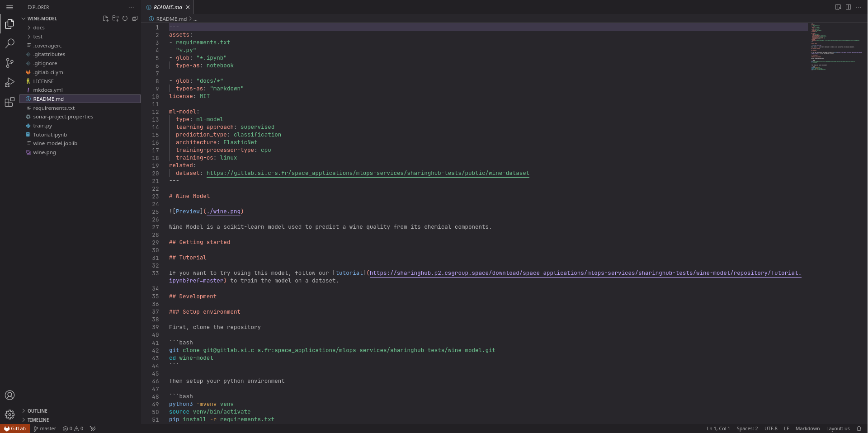Click the New Folder icon in explorer
868x433 pixels.
click(115, 19)
